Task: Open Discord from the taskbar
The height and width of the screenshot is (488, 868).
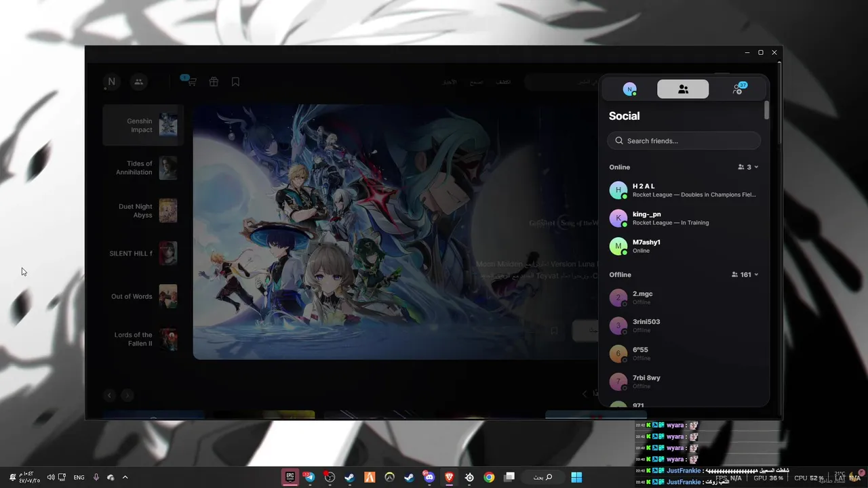Action: tap(429, 477)
